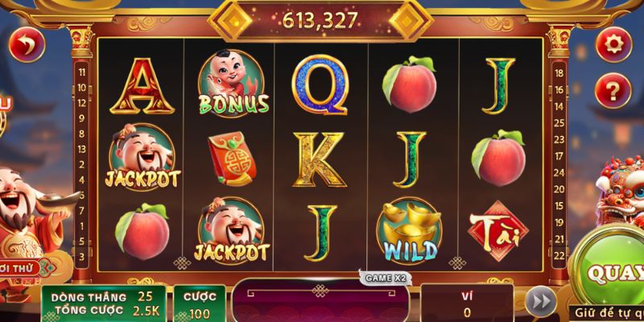The image size is (644, 322).
Task: Click the WILD gold ingots symbol
Action: point(409,232)
